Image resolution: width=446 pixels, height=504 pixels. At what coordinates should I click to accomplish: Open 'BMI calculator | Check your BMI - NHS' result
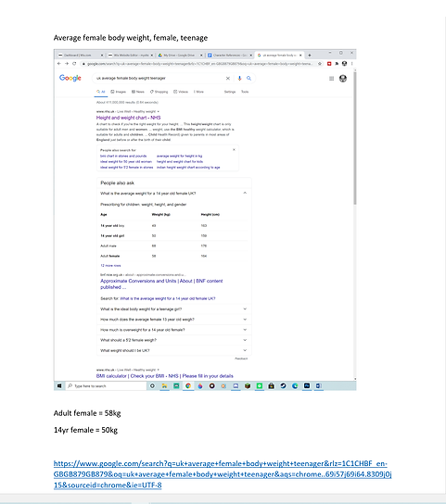click(x=165, y=376)
